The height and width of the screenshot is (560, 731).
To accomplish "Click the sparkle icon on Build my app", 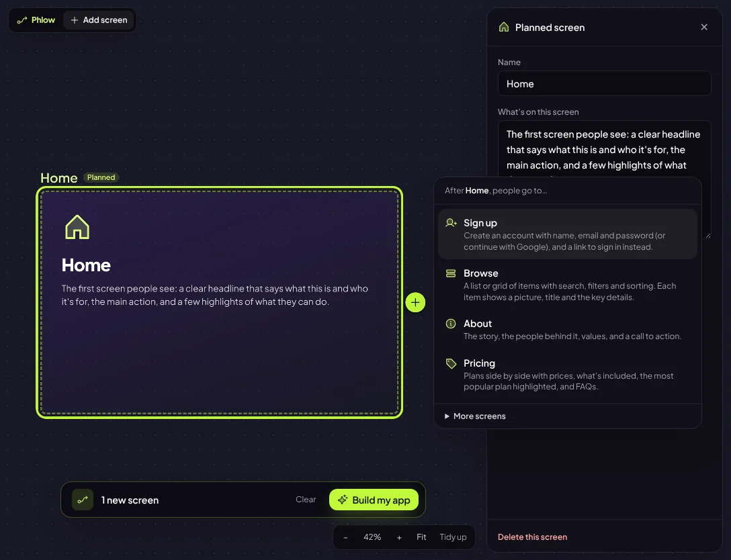I will click(x=343, y=500).
